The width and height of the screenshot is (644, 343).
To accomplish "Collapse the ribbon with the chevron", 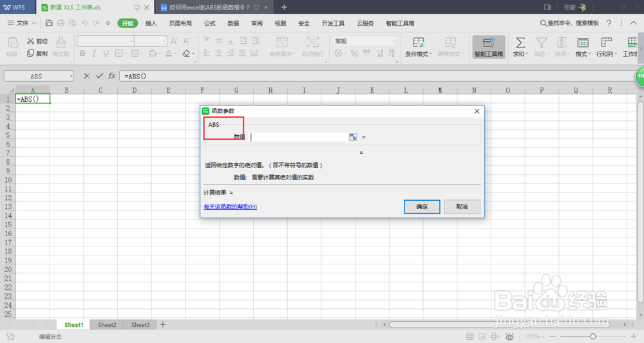I will click(634, 23).
